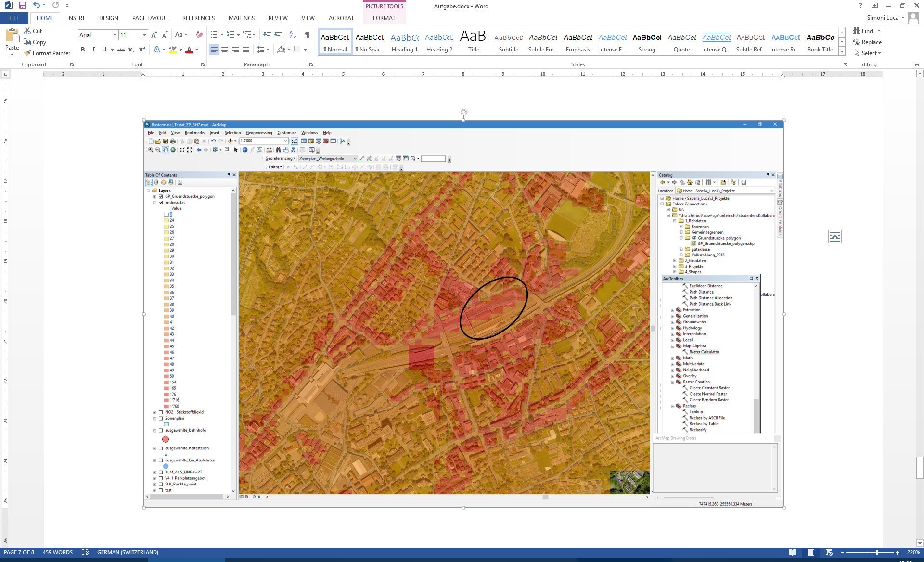
Task: Click the Format Painter button
Action: (x=47, y=53)
